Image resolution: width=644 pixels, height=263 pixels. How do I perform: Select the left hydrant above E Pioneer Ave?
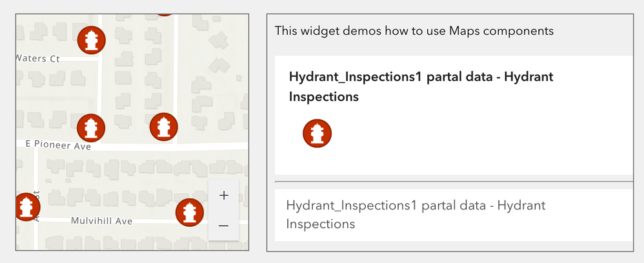(x=90, y=127)
